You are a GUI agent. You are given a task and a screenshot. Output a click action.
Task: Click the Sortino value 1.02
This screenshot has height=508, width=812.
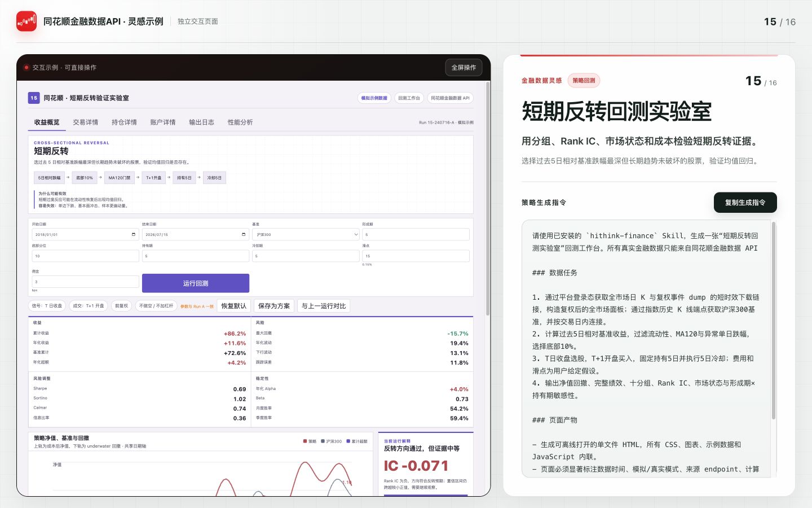(x=240, y=399)
